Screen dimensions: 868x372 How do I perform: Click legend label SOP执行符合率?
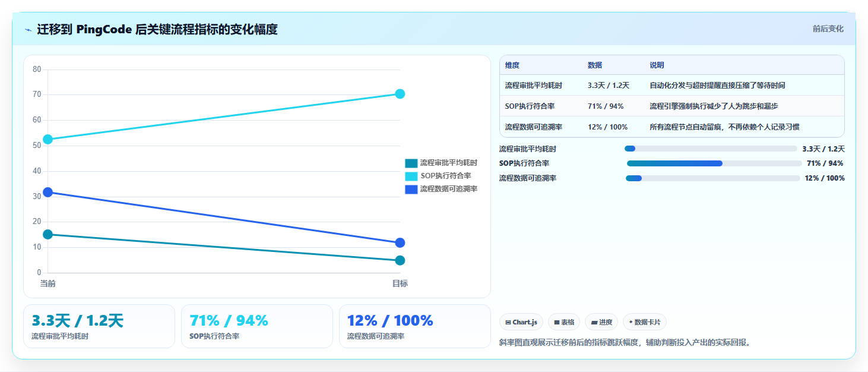point(445,176)
